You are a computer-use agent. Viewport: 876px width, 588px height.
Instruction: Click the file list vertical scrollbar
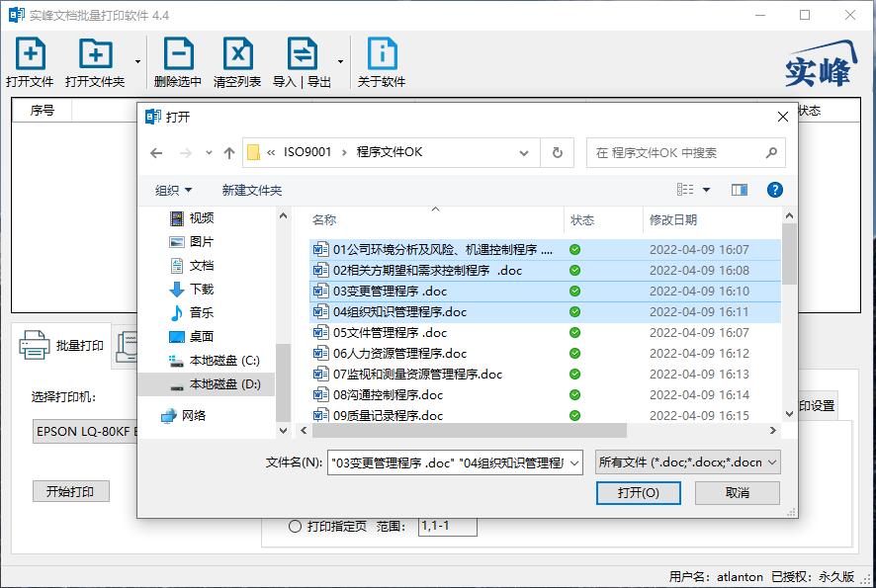pos(789,255)
